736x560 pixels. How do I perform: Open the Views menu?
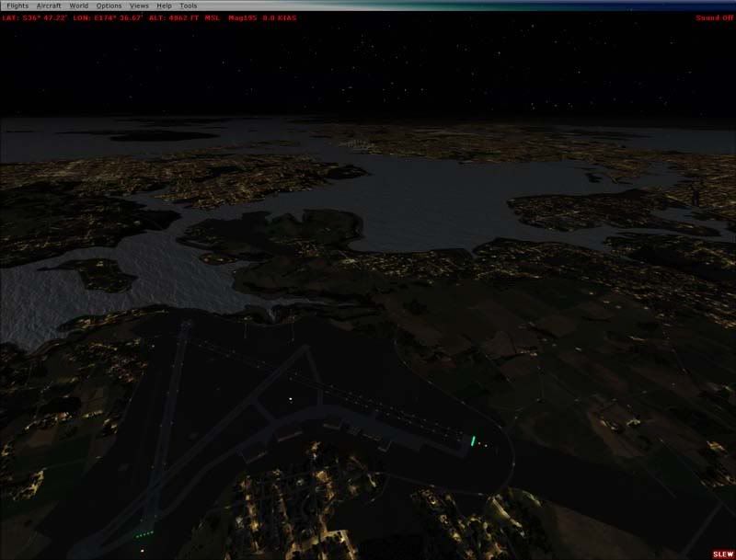[x=139, y=6]
